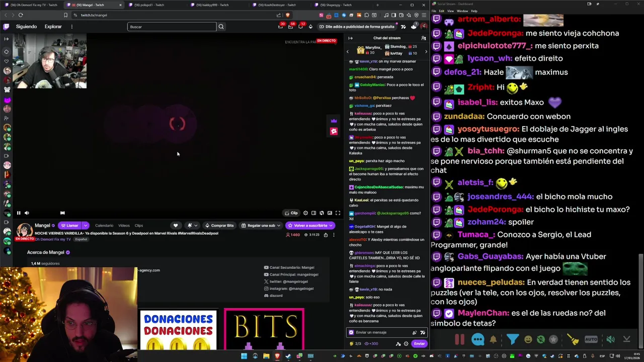644x362 pixels.
Task: Click the Get Bits diamond icon in top nav
Action: [x=310, y=27]
